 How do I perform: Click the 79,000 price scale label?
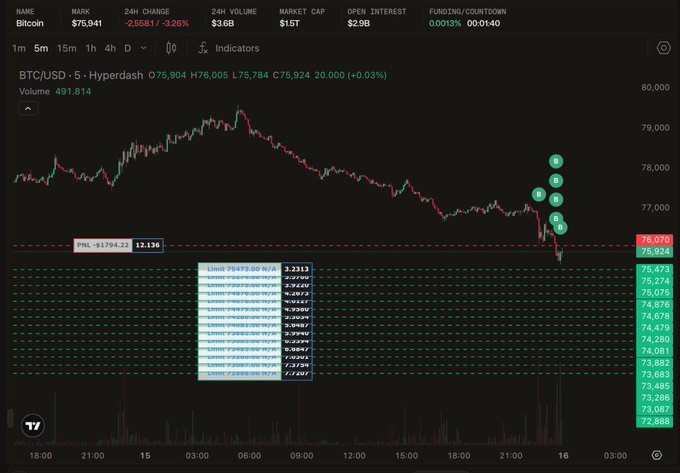(x=655, y=128)
